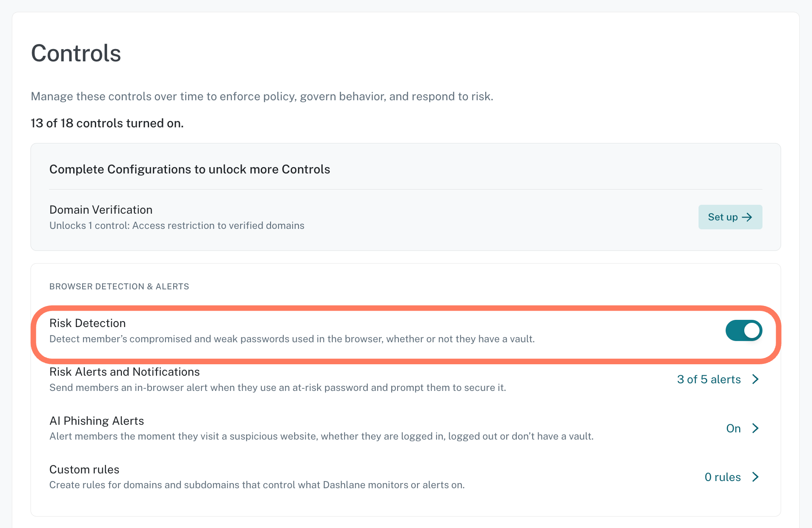Click the Unlocks 1 control description text
Screen dimensions: 812x528
(x=177, y=225)
